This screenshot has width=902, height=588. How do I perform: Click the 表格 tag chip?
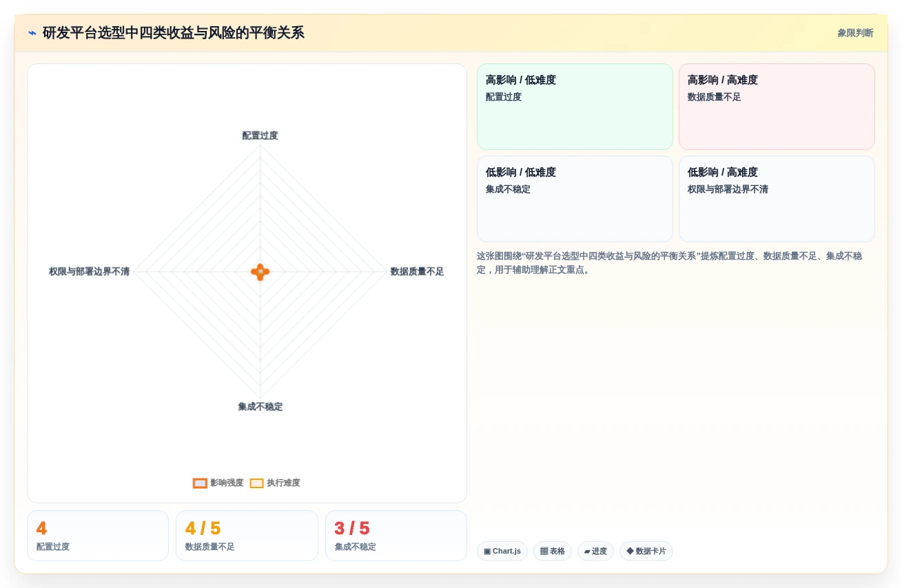(x=553, y=552)
